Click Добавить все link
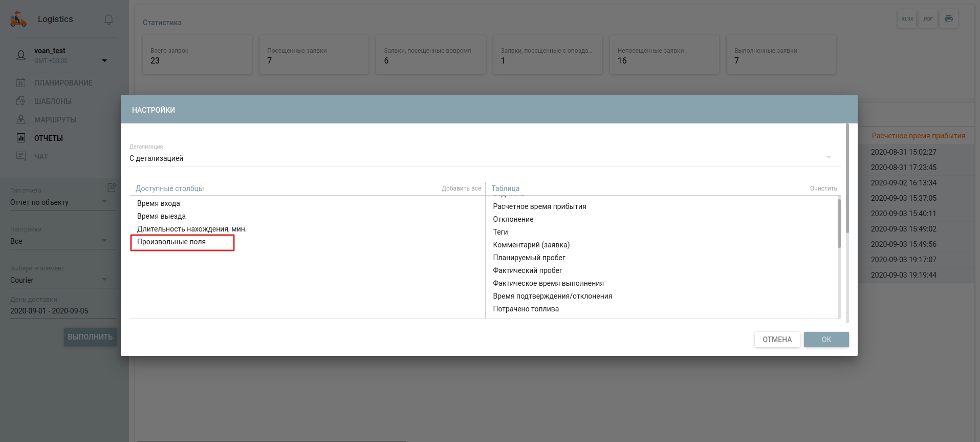980x442 pixels. tap(461, 188)
